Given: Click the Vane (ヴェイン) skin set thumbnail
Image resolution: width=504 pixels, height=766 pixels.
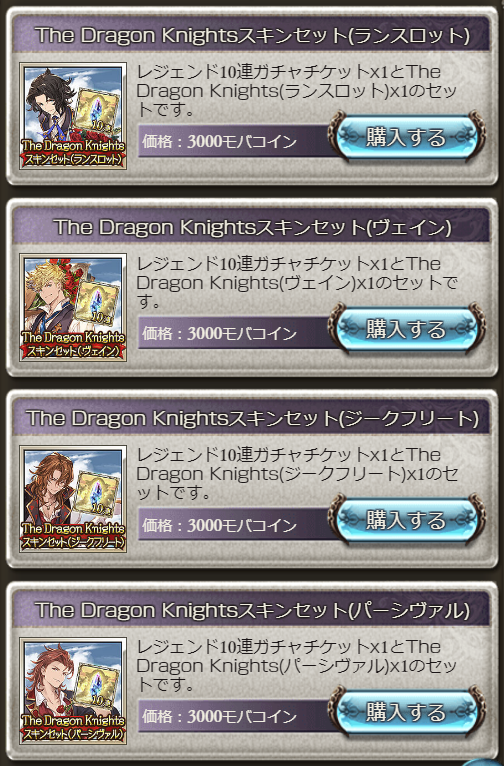Looking at the screenshot, I should click(x=73, y=308).
